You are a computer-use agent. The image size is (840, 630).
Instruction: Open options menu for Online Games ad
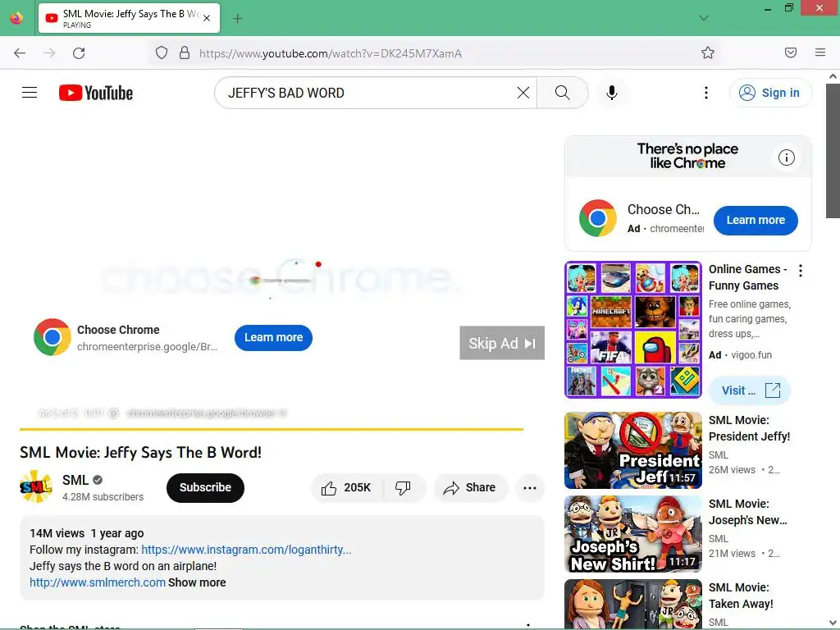801,271
